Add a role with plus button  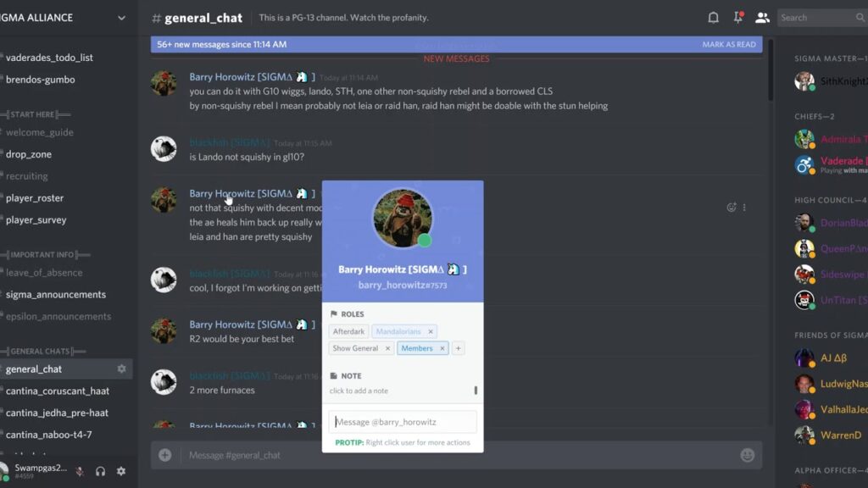tap(458, 348)
